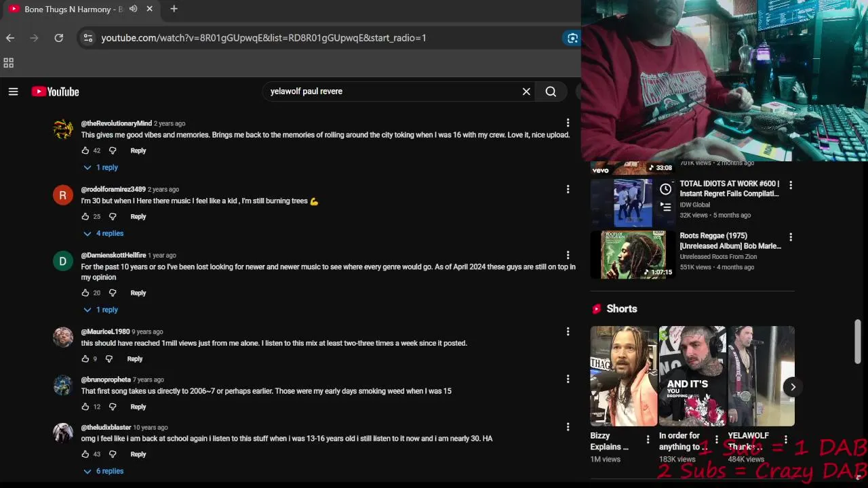Open the apps grid in bookmarks bar
The height and width of the screenshot is (488, 868).
point(9,63)
